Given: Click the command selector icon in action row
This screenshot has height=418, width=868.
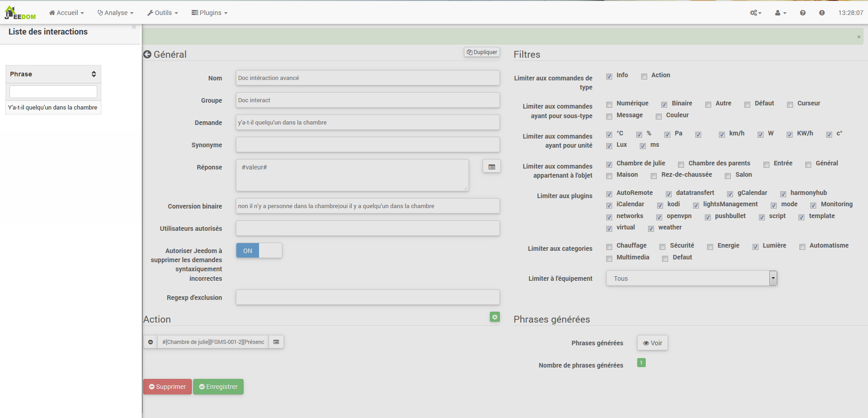Looking at the screenshot, I should [x=276, y=342].
